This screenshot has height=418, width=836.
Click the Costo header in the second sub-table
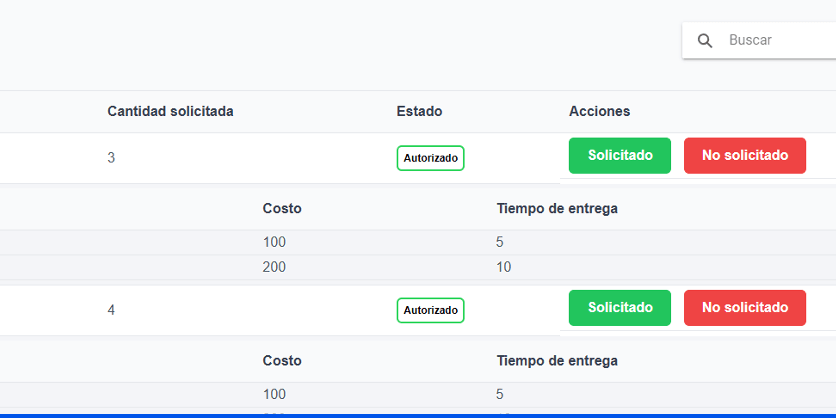pos(282,360)
